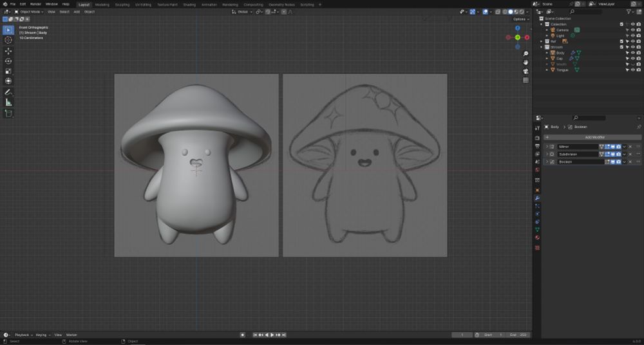Expand the Mirror modifier panel
This screenshot has width=644, height=345.
pos(547,147)
